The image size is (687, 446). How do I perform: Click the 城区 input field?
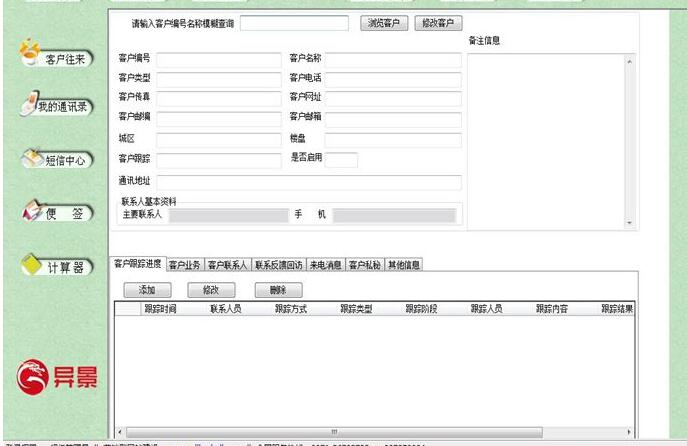pos(219,140)
